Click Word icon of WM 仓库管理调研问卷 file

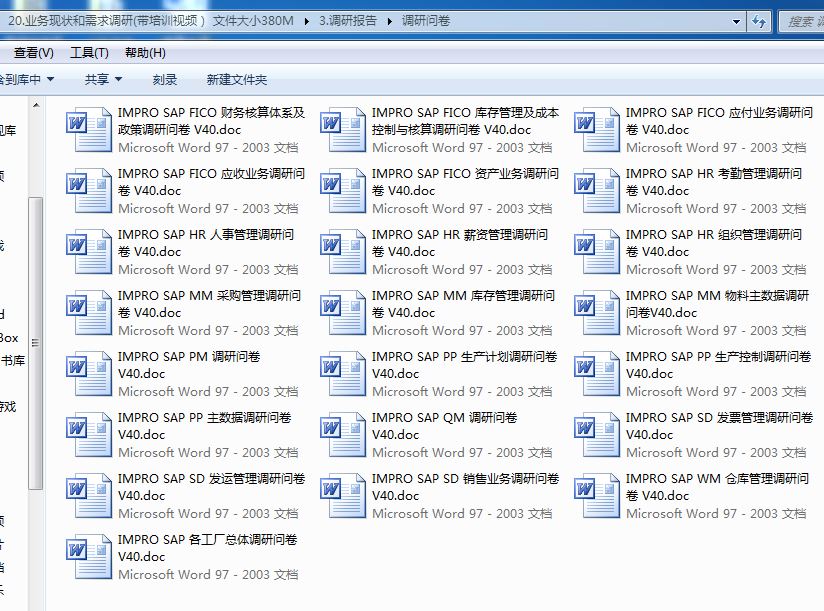tap(597, 495)
